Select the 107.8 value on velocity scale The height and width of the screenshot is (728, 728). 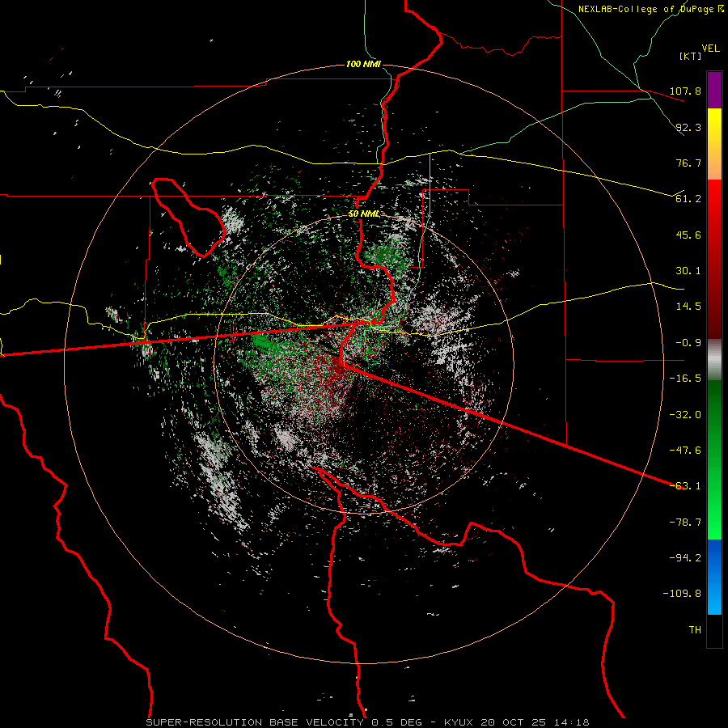pos(685,91)
